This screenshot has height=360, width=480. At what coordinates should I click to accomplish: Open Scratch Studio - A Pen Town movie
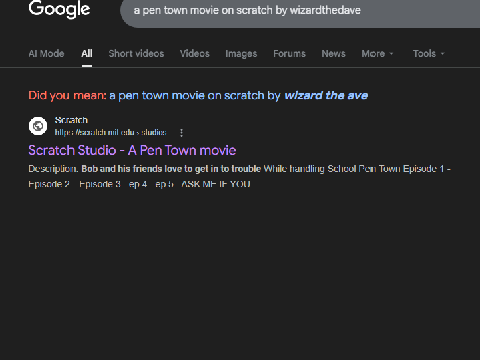tap(132, 150)
